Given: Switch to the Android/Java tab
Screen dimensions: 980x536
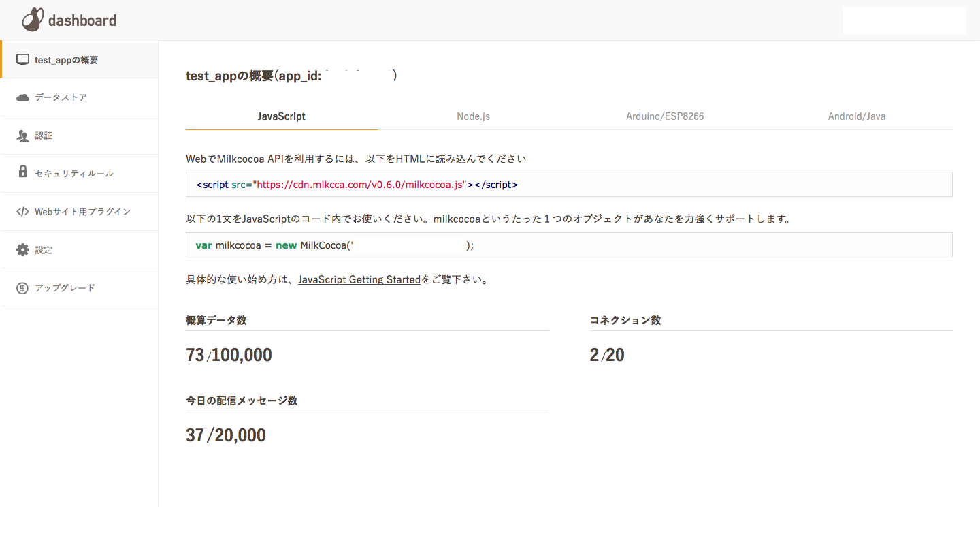Looking at the screenshot, I should click(x=857, y=116).
